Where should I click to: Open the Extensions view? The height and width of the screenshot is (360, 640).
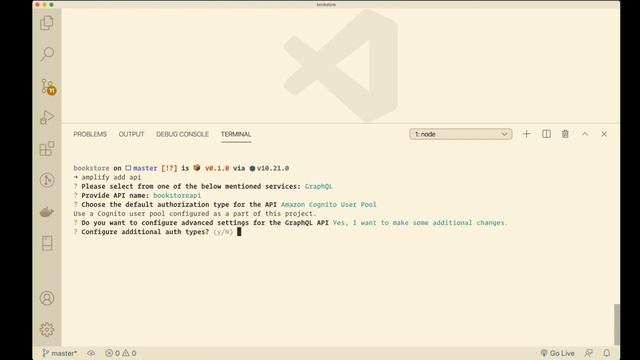47,149
